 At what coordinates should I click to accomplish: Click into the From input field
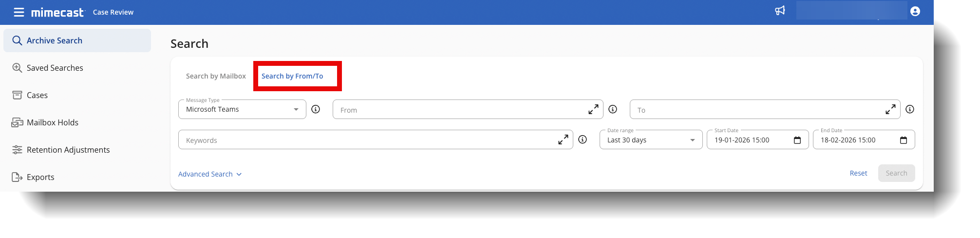click(458, 110)
